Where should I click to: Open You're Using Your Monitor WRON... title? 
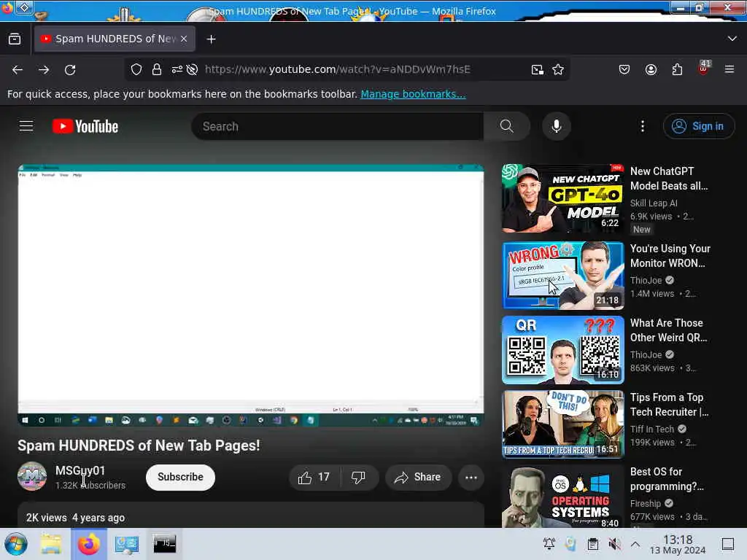(x=670, y=256)
